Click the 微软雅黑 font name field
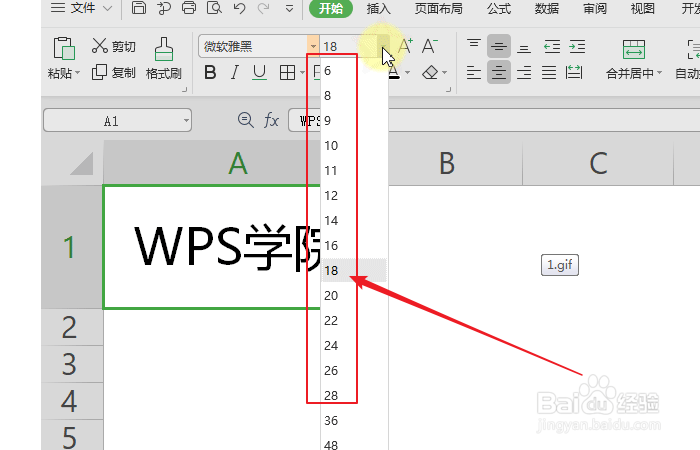The image size is (700, 450). pos(253,46)
